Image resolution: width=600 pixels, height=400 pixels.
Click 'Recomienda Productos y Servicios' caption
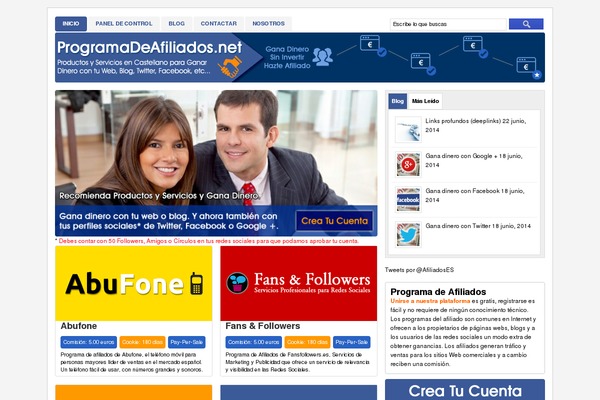click(x=160, y=196)
